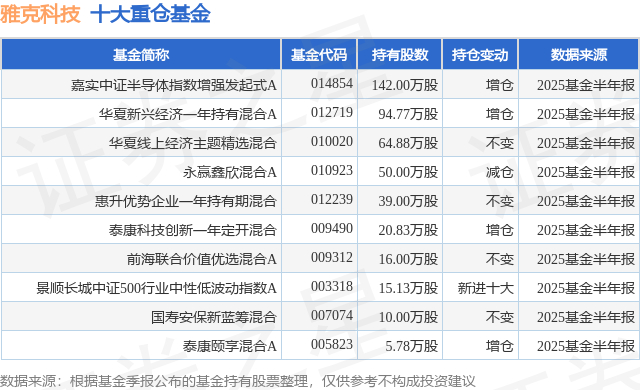Click 不变 in the 009312 row
Image resolution: width=640 pixels, height=390 pixels.
[x=500, y=259]
